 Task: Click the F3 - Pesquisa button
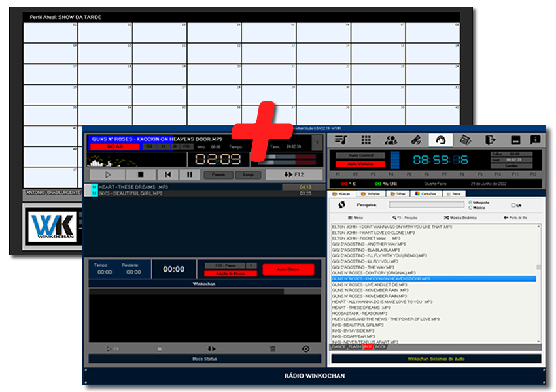tap(406, 218)
